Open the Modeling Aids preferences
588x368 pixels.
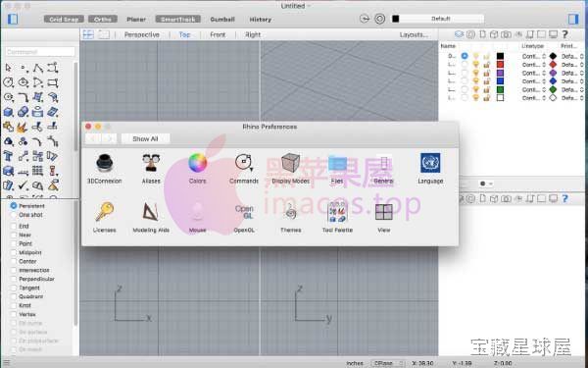(x=151, y=217)
